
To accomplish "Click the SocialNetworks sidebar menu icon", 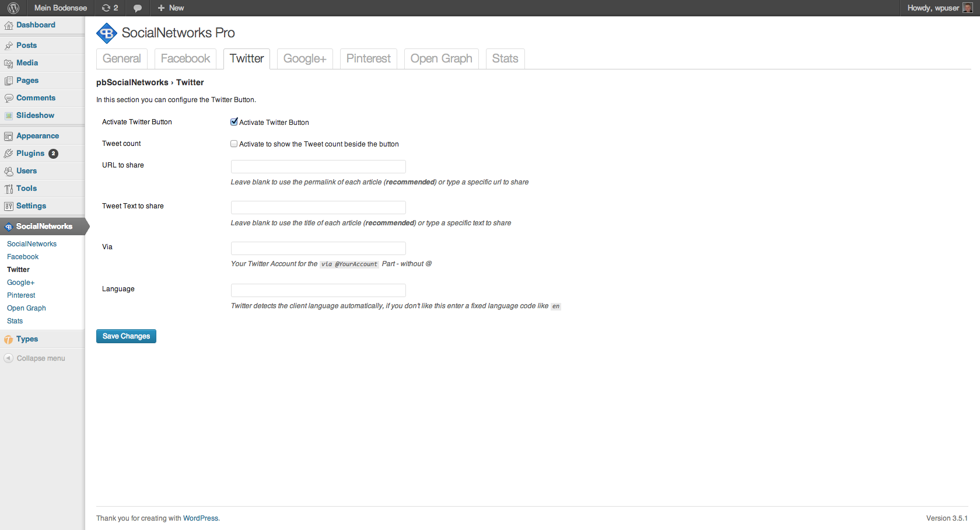I will point(9,226).
